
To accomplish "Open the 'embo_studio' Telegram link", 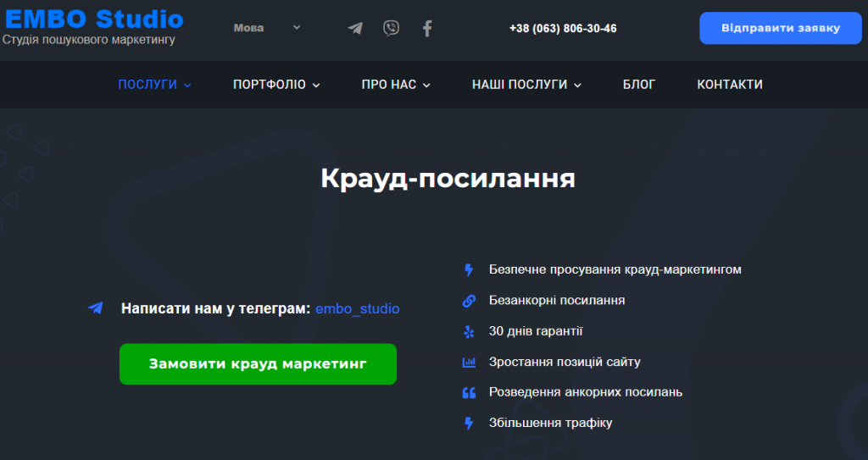I will (x=357, y=309).
